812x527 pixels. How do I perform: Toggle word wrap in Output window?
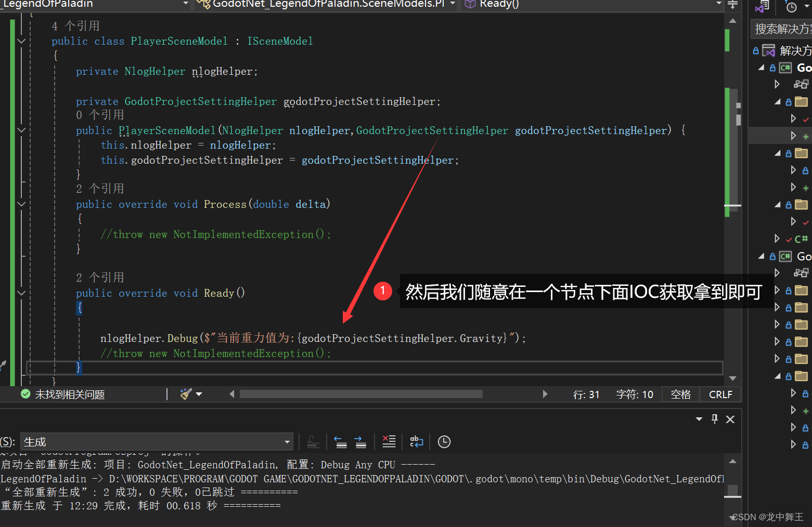[x=417, y=442]
